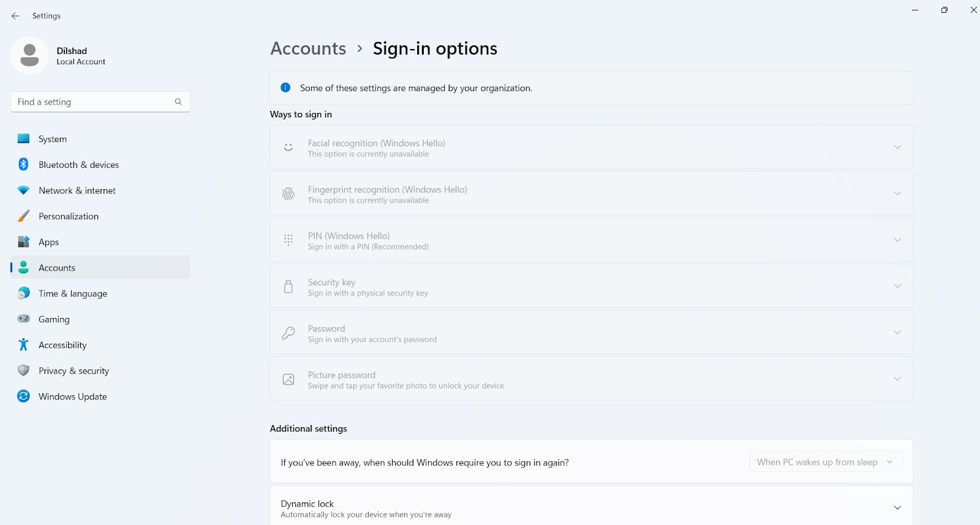Focus the Find a setting search box

(92, 102)
